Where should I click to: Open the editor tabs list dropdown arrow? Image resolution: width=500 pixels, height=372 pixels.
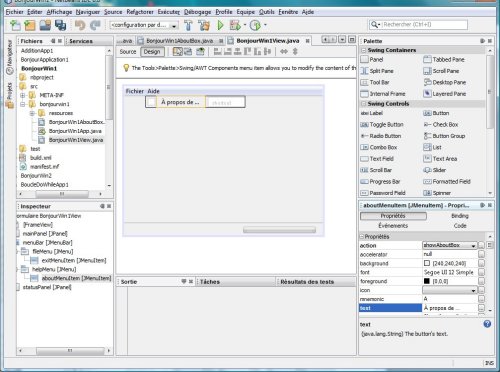(x=342, y=40)
